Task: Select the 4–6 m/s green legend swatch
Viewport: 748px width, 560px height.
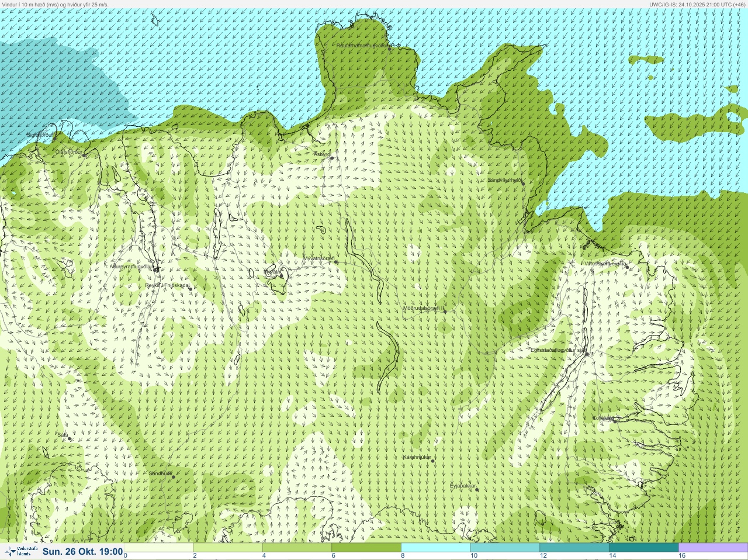Action: pyautogui.click(x=297, y=548)
